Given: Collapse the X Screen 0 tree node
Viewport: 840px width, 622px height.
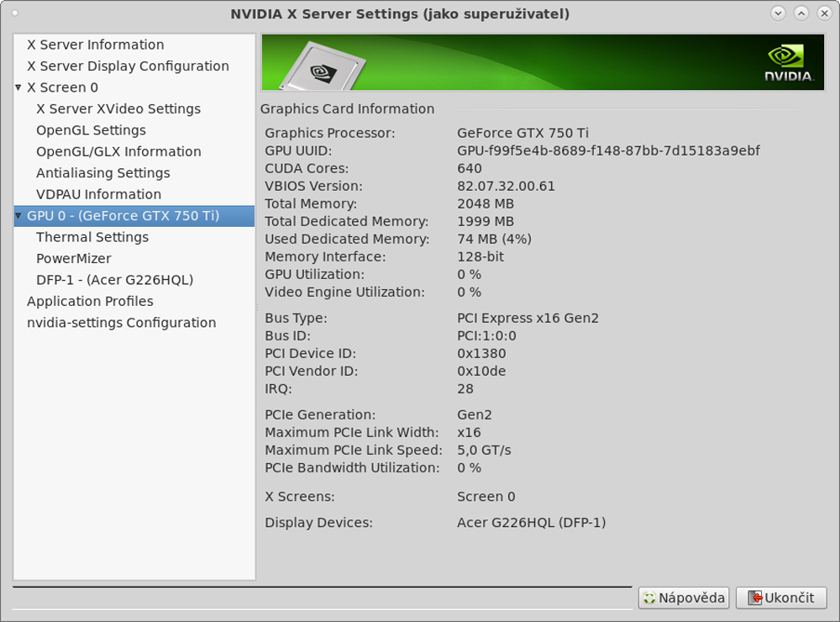Looking at the screenshot, I should point(18,87).
